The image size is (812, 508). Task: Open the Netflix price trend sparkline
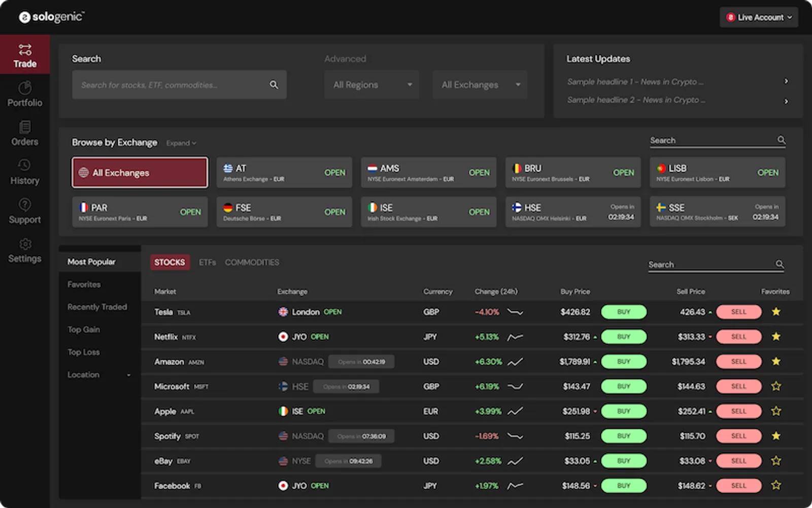(515, 337)
